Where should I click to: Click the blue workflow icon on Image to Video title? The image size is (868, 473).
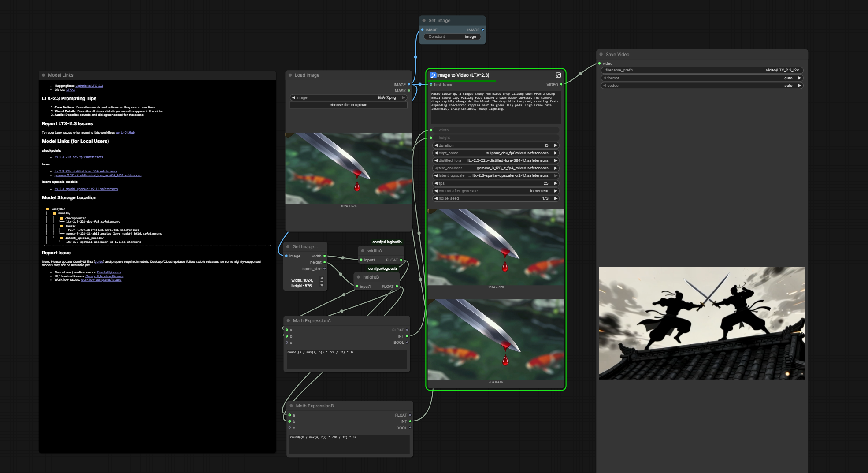tap(433, 75)
